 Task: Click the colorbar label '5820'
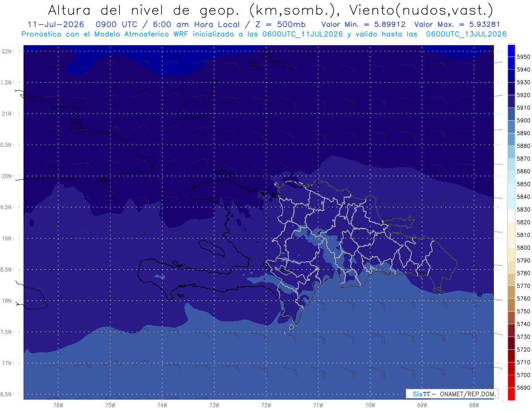[x=524, y=222]
